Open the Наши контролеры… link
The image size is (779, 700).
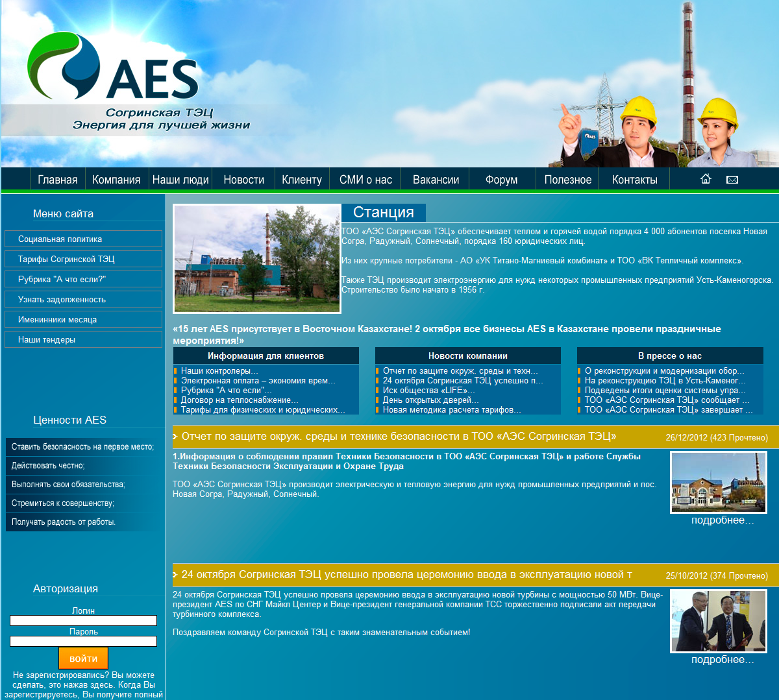click(x=219, y=371)
